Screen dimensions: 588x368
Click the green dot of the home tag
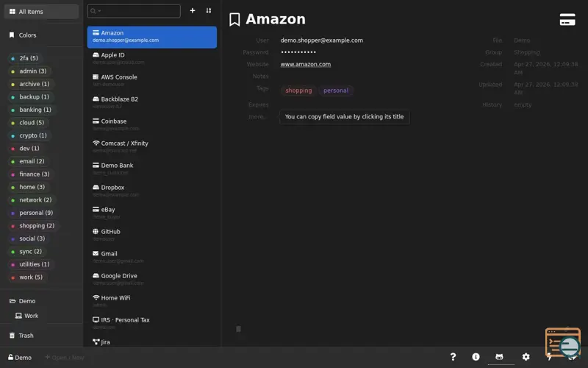tap(12, 188)
